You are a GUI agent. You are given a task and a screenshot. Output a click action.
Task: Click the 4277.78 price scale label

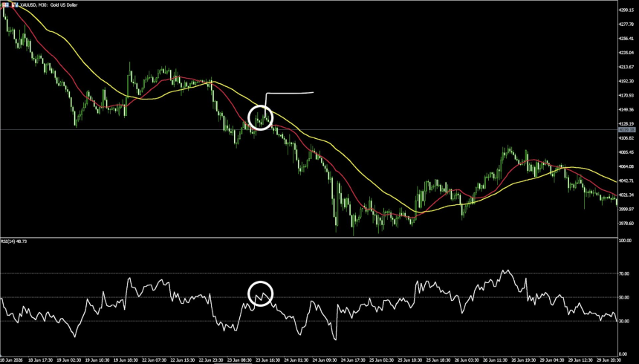(x=626, y=24)
